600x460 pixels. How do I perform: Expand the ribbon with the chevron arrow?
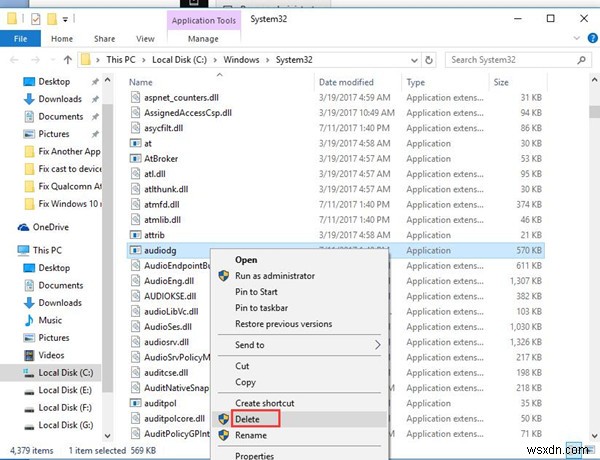[577, 38]
